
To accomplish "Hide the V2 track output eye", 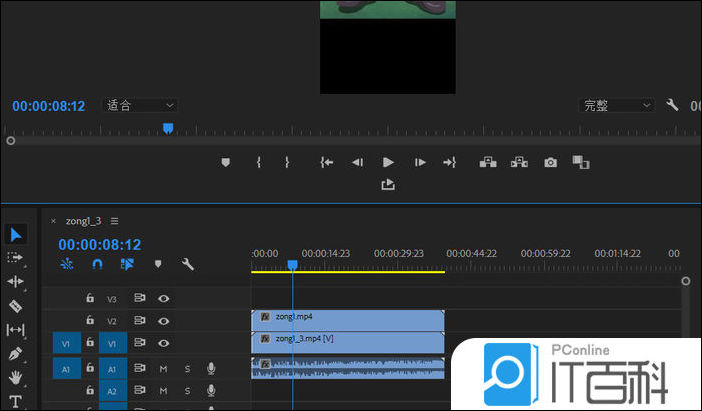I will (x=163, y=321).
